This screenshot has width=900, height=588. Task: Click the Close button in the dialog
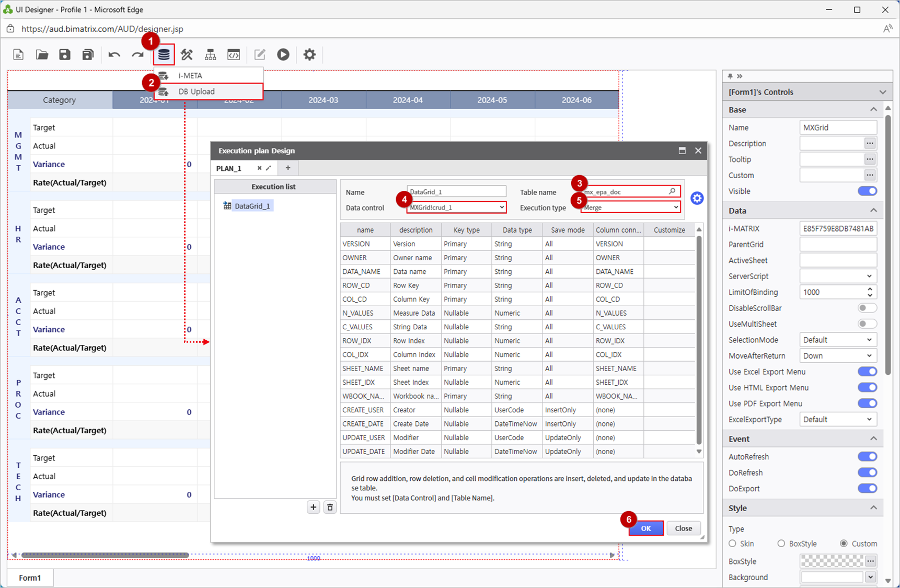pyautogui.click(x=683, y=528)
